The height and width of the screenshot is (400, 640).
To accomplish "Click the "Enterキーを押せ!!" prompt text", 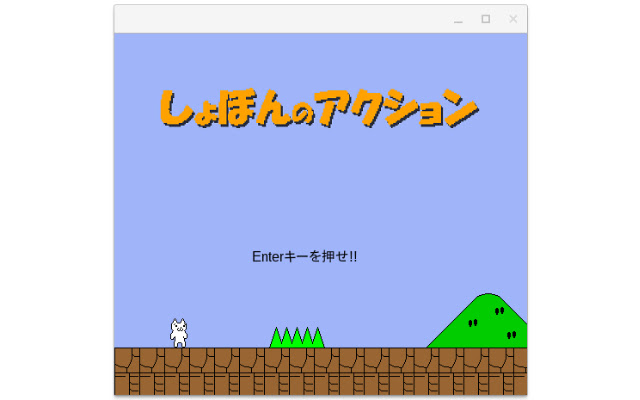I will (x=304, y=257).
